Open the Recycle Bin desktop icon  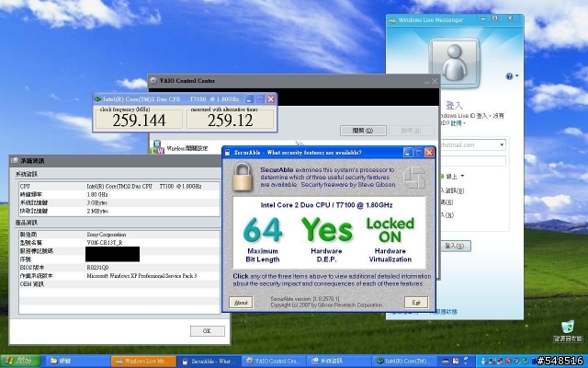pyautogui.click(x=568, y=330)
